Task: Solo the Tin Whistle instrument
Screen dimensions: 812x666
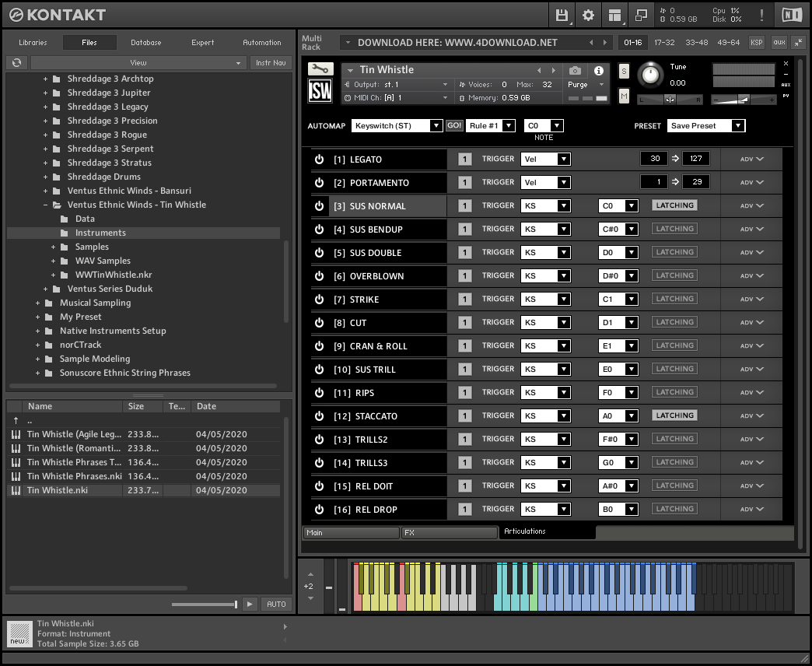Action: tap(624, 72)
